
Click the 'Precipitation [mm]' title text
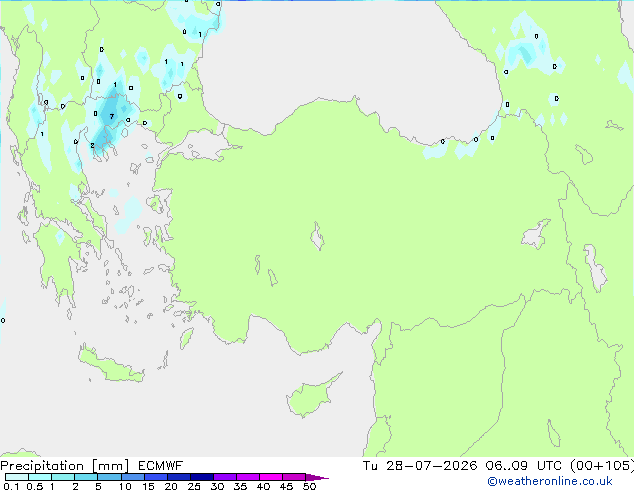[x=65, y=466]
